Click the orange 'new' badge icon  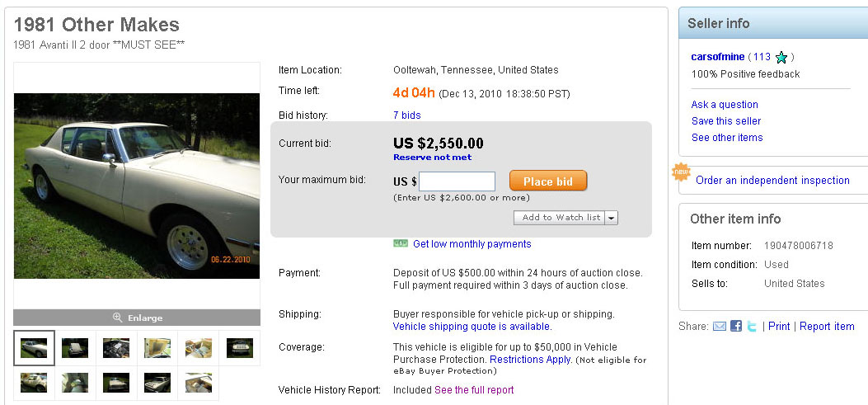(x=681, y=172)
